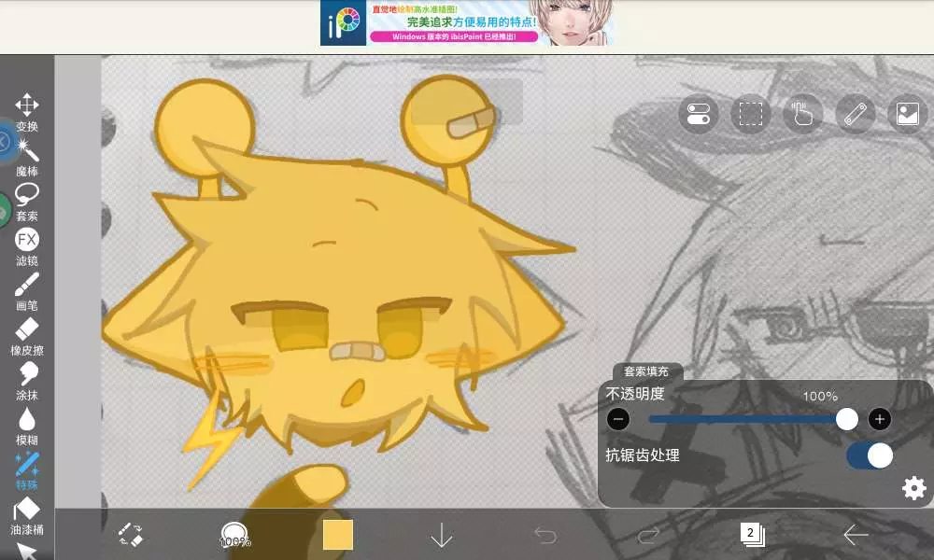Open the canvas image material icon
The image size is (934, 560).
point(907,114)
